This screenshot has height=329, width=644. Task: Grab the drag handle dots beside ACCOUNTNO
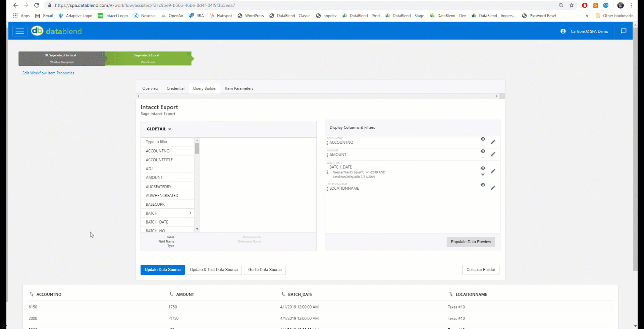(327, 143)
